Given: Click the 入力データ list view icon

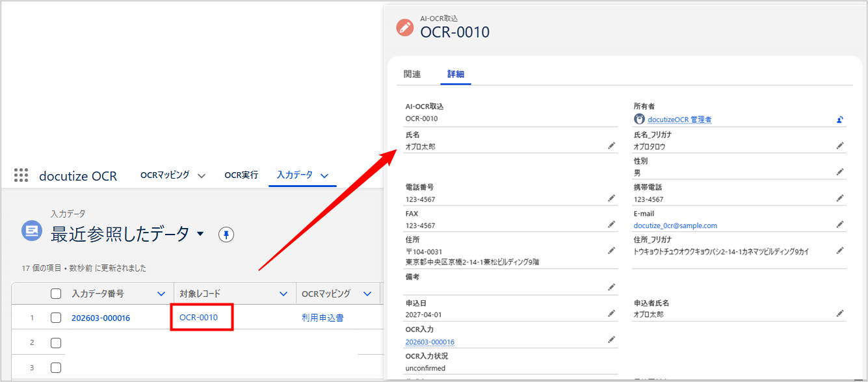Looking at the screenshot, I should click(31, 230).
